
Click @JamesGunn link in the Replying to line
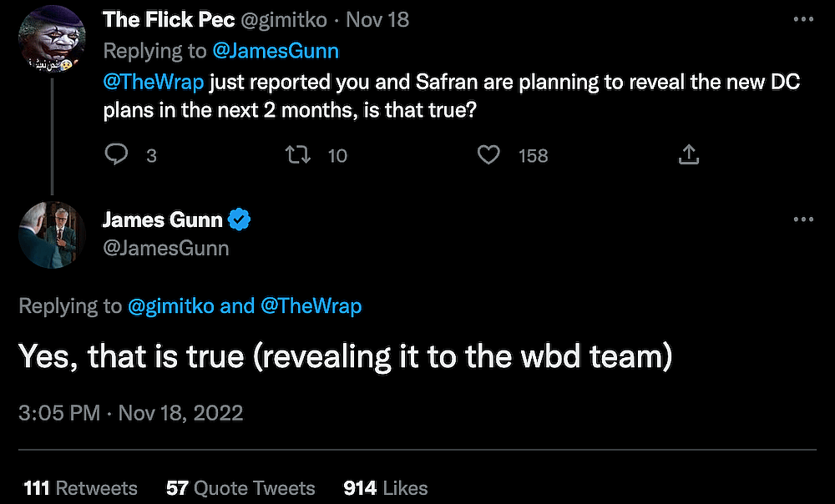click(276, 50)
